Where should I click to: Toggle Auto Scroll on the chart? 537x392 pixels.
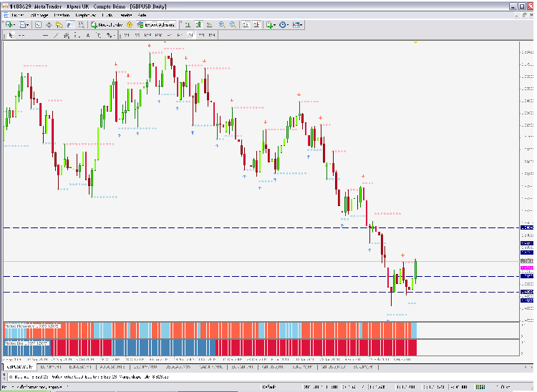[x=246, y=24]
